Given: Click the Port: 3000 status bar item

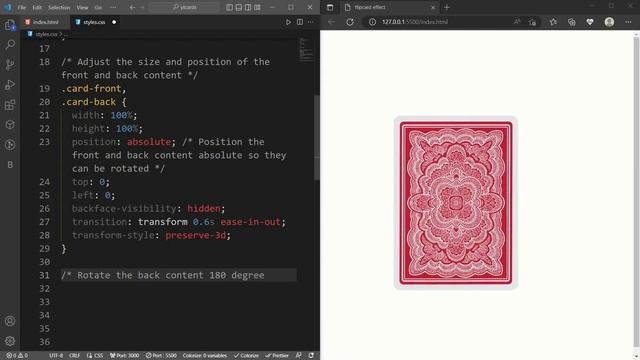Looking at the screenshot, I should pyautogui.click(x=124, y=356).
